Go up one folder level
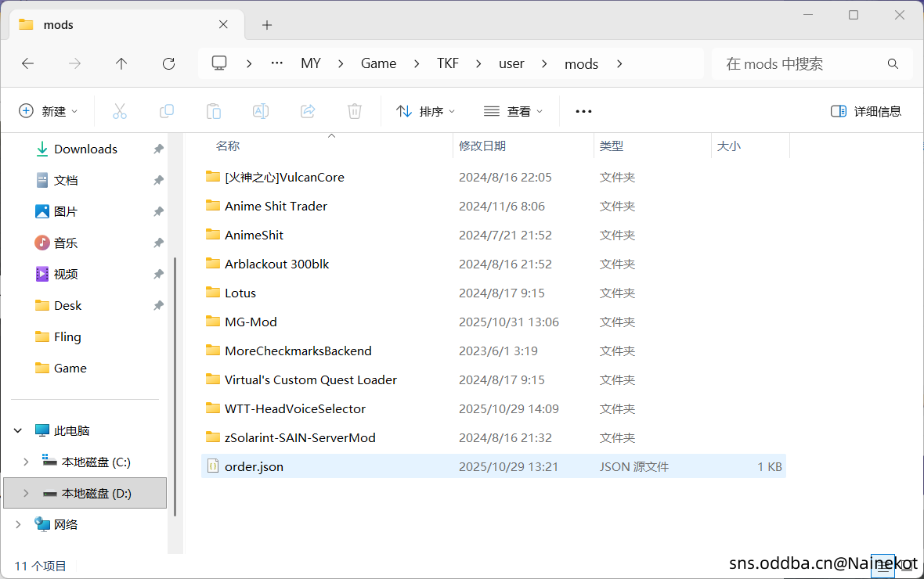Viewport: 924px width, 579px height. point(121,64)
